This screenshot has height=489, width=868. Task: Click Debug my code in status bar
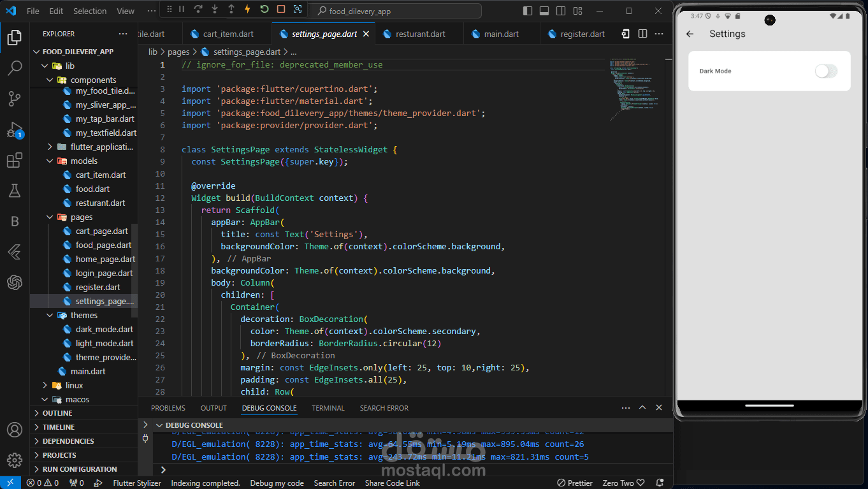pyautogui.click(x=277, y=483)
